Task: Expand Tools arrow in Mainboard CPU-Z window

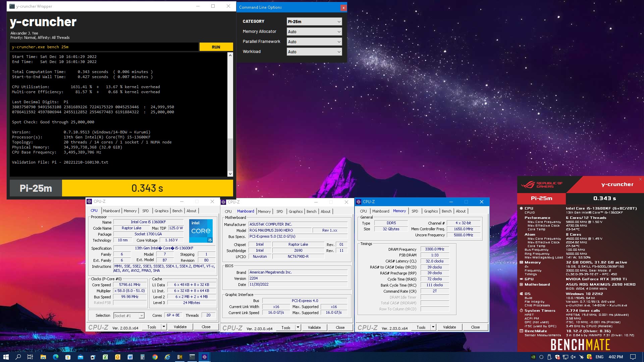Action: pos(298,327)
